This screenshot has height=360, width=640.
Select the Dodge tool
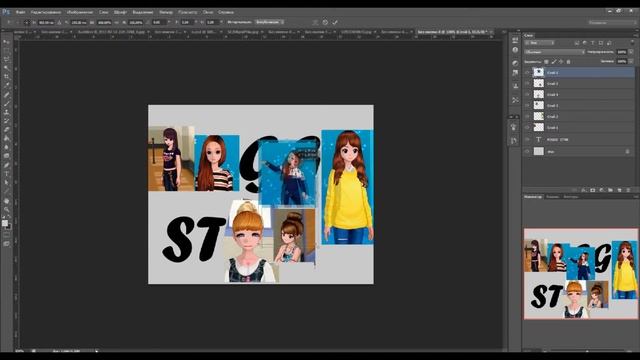pyautogui.click(x=6, y=156)
